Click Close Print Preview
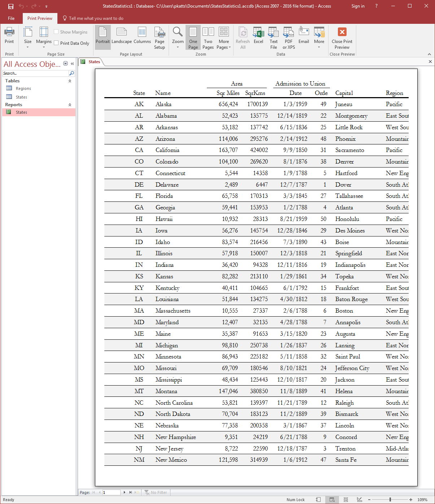Screen dimensions: 435x504 342,38
